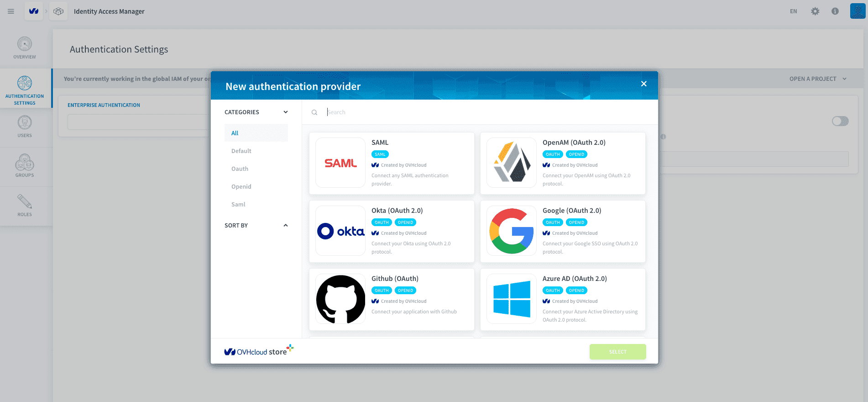Click OPENID tag on Github card
The width and height of the screenshot is (868, 402).
point(405,291)
